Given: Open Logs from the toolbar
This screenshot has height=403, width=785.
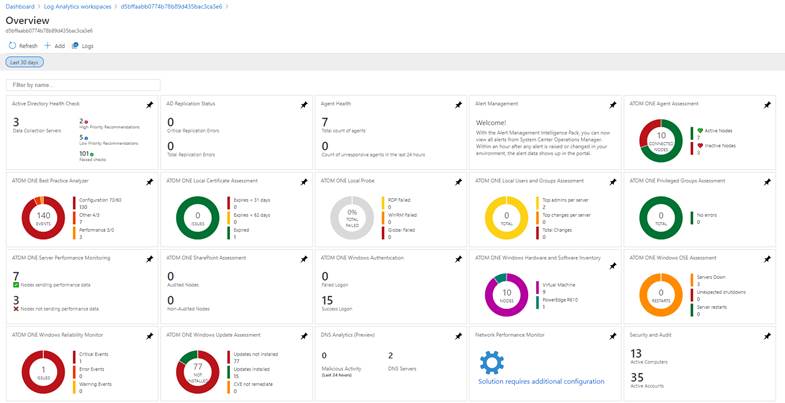Looking at the screenshot, I should click(x=83, y=46).
